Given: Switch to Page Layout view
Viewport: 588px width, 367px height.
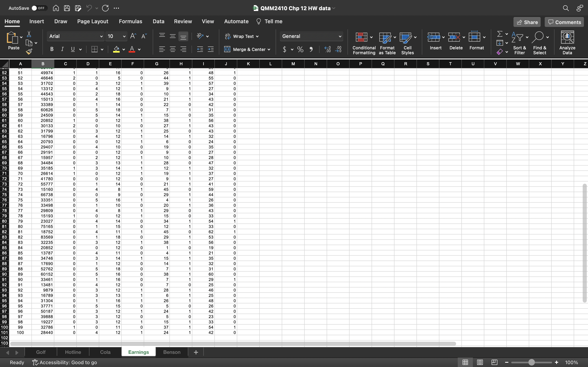Looking at the screenshot, I should (480, 362).
